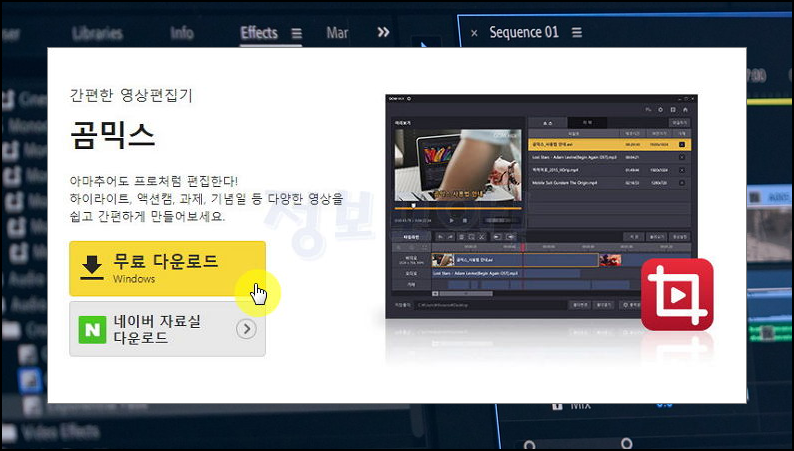The width and height of the screenshot is (794, 451).
Task: Click the red GOM Mix app icon
Action: point(677,294)
